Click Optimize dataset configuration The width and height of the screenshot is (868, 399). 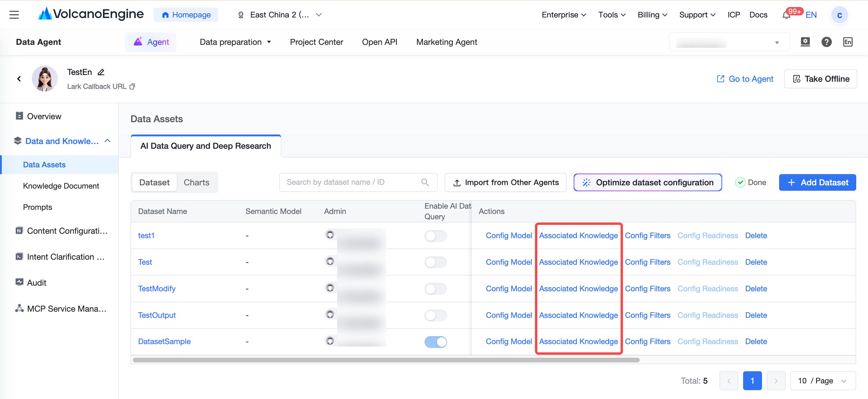point(647,182)
